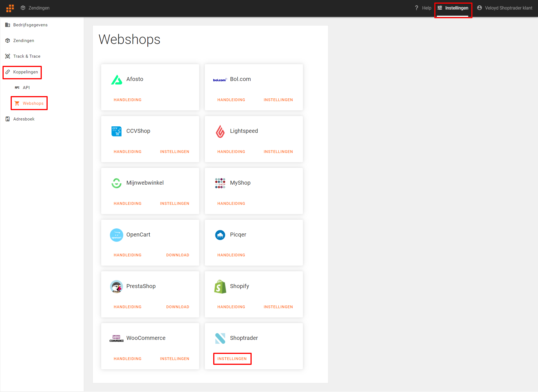This screenshot has height=392, width=538.
Task: Click the OpenCart round logo
Action: pos(117,235)
